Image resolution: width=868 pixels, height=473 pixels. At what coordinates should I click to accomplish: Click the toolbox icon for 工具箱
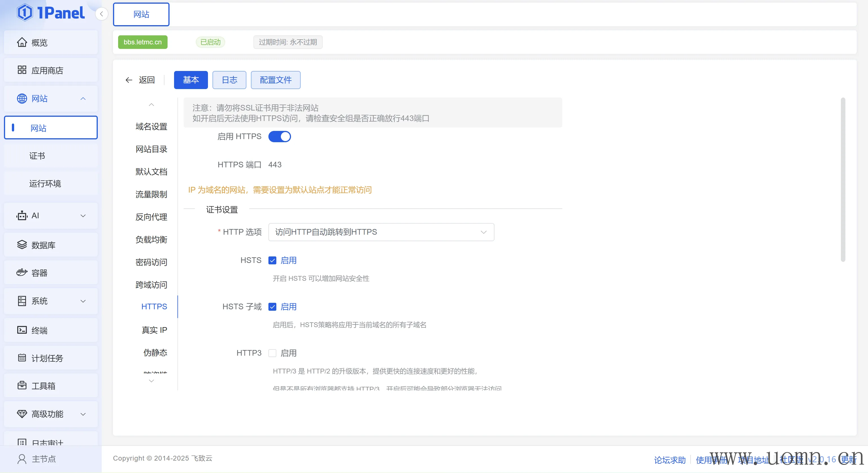click(x=22, y=385)
